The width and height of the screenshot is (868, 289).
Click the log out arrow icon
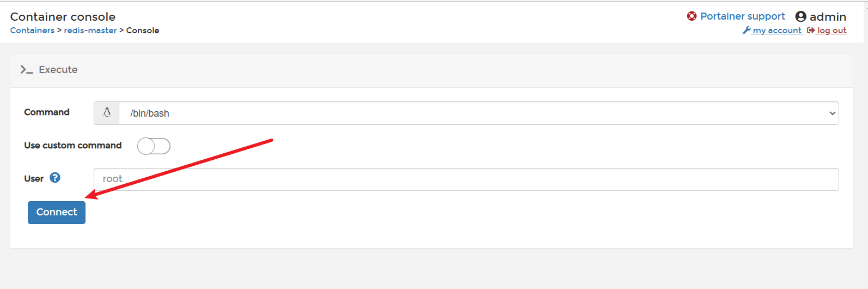click(x=811, y=31)
